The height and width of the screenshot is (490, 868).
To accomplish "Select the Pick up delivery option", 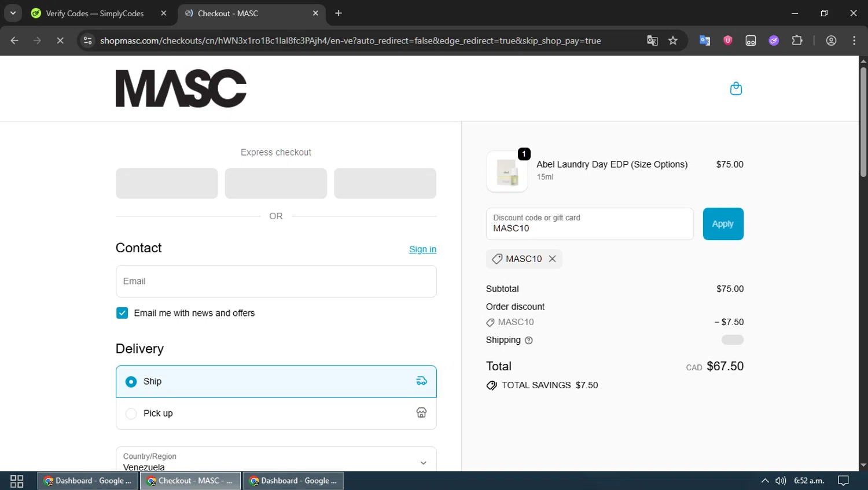I will tap(276, 413).
